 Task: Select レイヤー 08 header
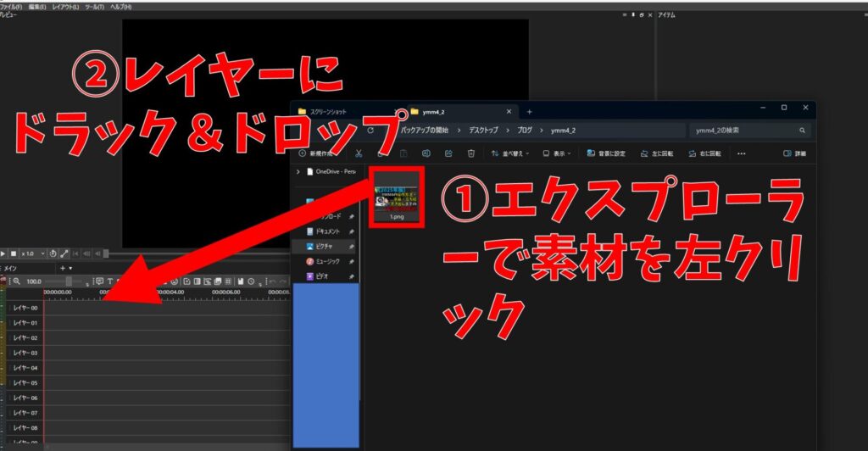click(25, 427)
